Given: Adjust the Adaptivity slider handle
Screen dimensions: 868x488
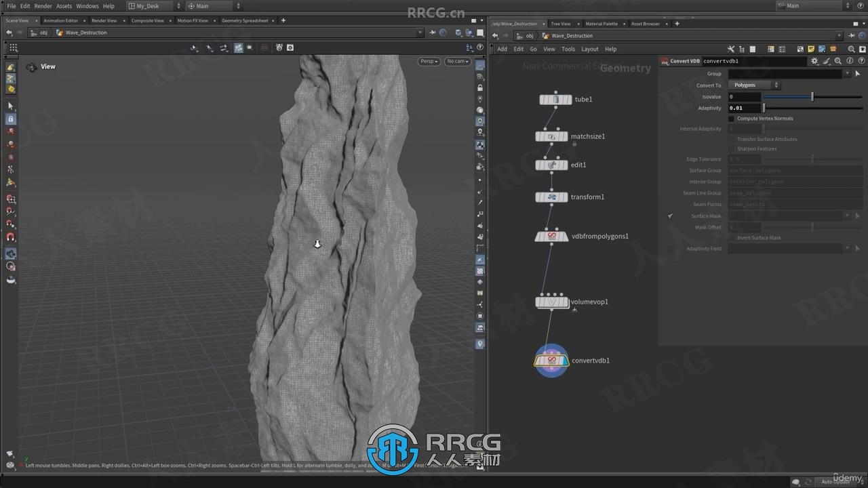Looking at the screenshot, I should coord(764,108).
